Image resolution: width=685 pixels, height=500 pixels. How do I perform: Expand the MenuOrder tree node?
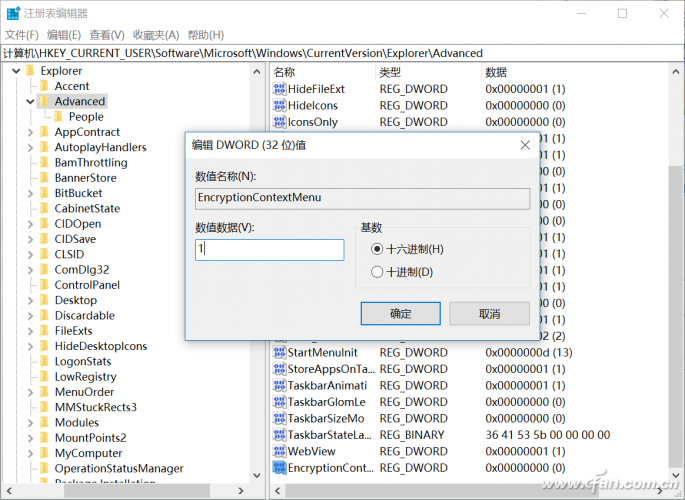30,392
